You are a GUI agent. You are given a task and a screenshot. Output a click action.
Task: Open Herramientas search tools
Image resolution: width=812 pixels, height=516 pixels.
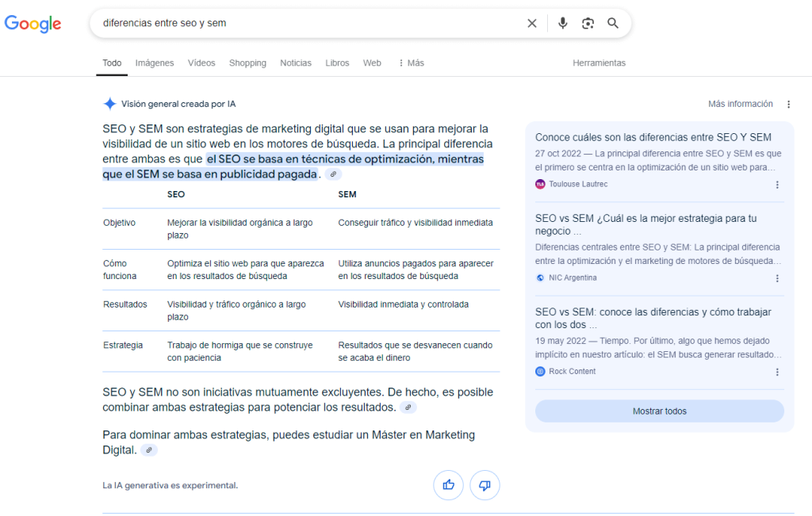[x=599, y=63]
